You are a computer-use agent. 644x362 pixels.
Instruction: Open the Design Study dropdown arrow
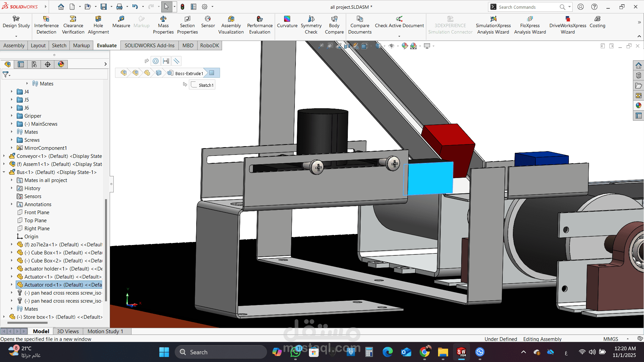coord(16,36)
